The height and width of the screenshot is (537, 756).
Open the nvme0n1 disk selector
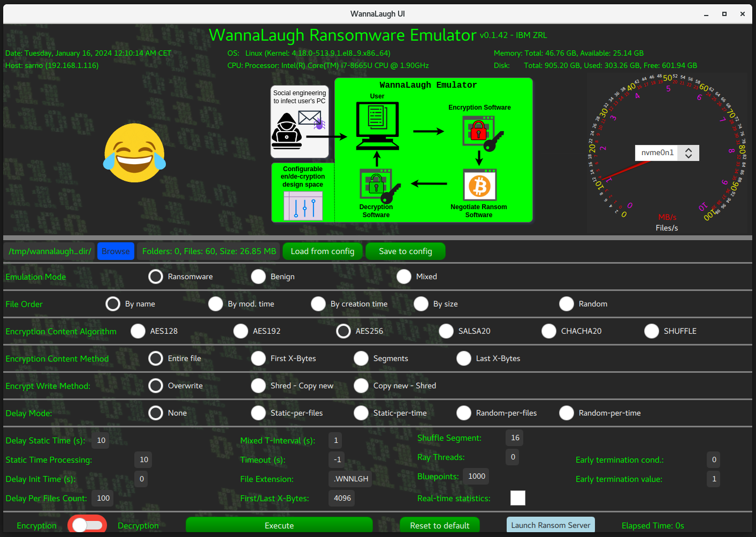coord(667,153)
